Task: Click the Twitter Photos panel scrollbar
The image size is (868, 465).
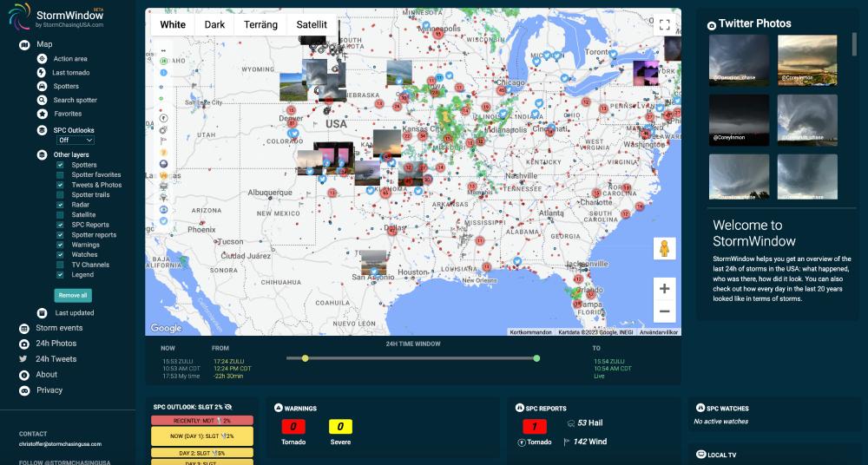Action: click(x=855, y=44)
